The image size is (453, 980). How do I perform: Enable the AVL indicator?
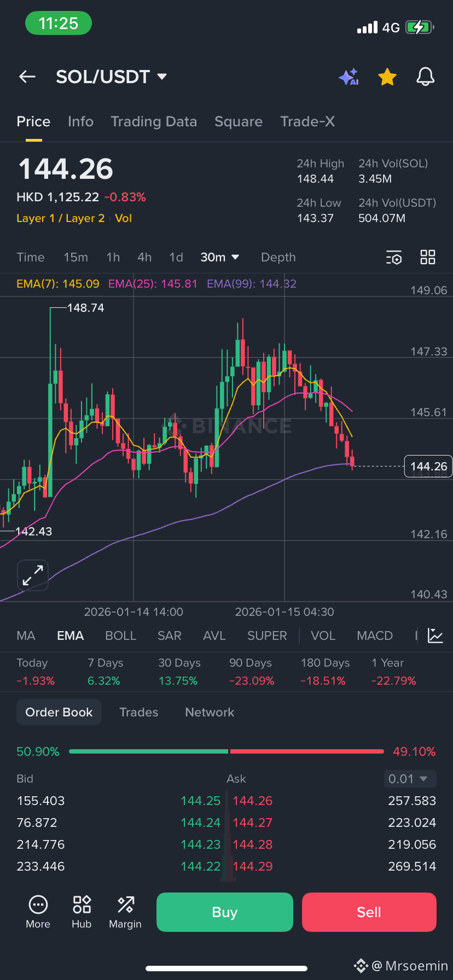(x=214, y=635)
